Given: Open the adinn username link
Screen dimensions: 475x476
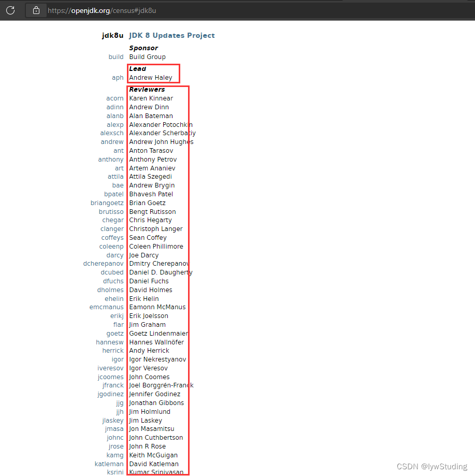Looking at the screenshot, I should pyautogui.click(x=114, y=107).
